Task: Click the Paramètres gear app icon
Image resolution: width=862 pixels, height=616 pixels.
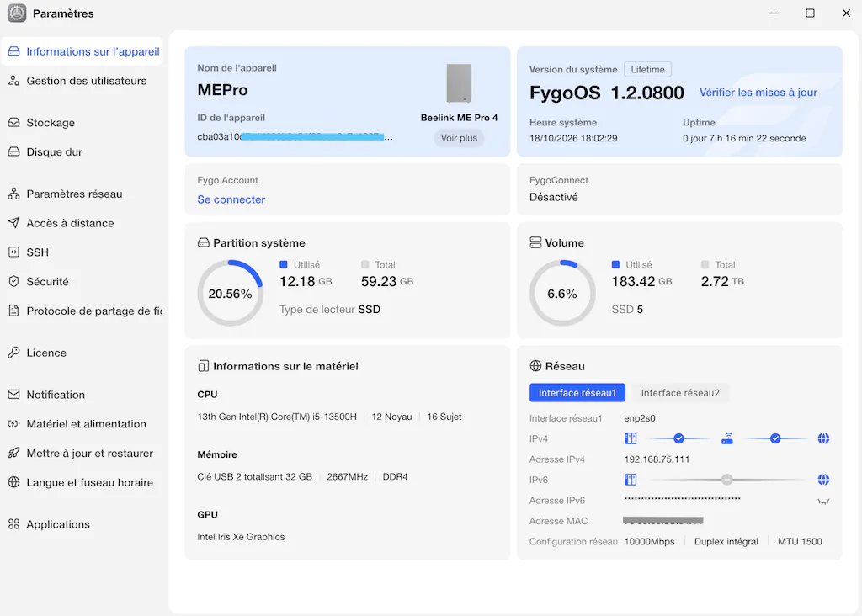Action: click(x=17, y=13)
